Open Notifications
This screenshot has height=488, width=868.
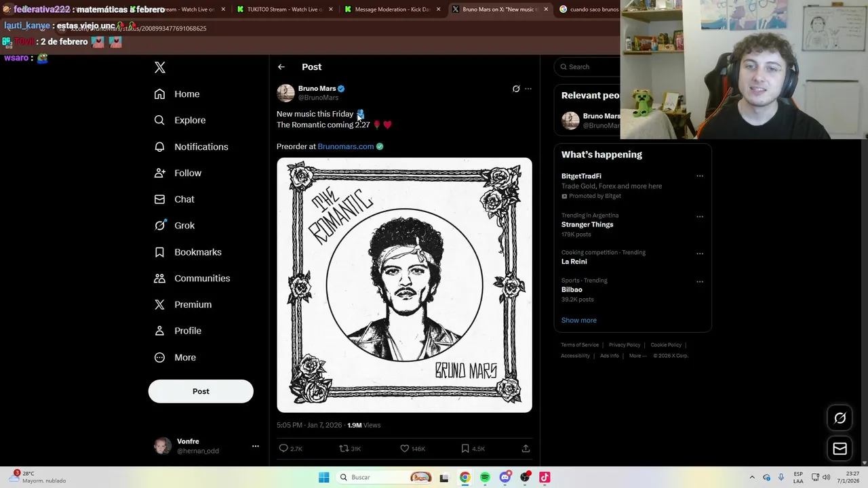191,147
